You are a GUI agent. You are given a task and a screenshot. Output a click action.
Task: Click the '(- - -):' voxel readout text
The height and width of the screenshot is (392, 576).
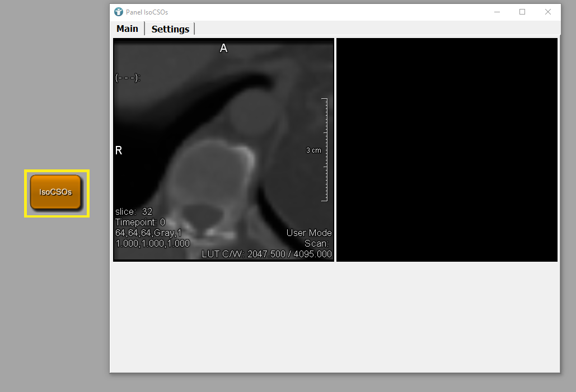click(x=128, y=78)
